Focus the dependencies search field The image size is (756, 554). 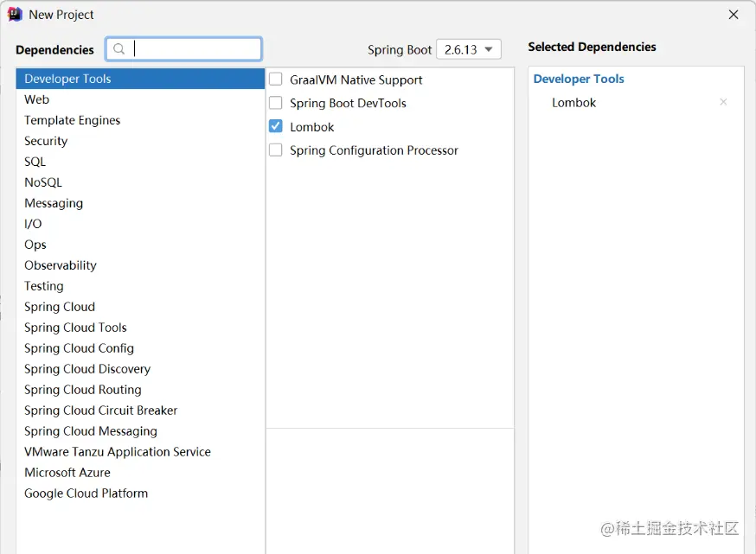coord(183,49)
